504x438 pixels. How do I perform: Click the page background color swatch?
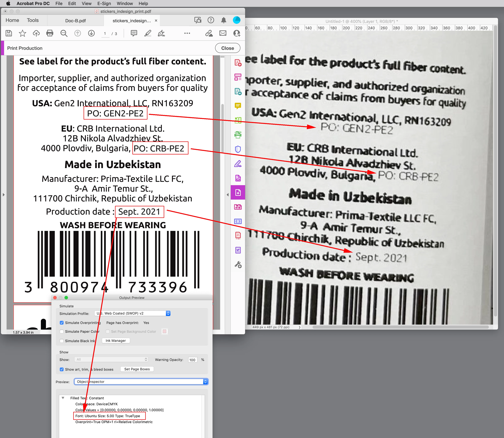(x=164, y=331)
